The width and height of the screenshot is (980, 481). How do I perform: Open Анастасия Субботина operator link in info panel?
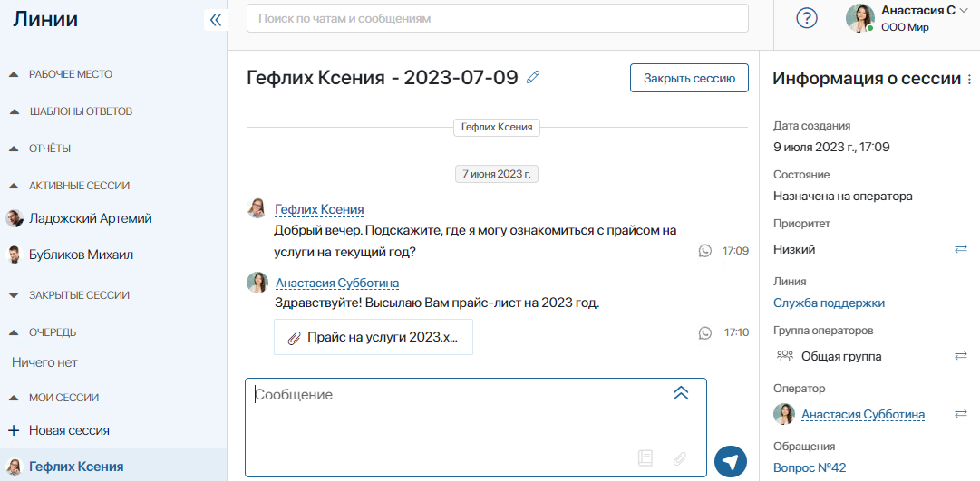pos(863,414)
